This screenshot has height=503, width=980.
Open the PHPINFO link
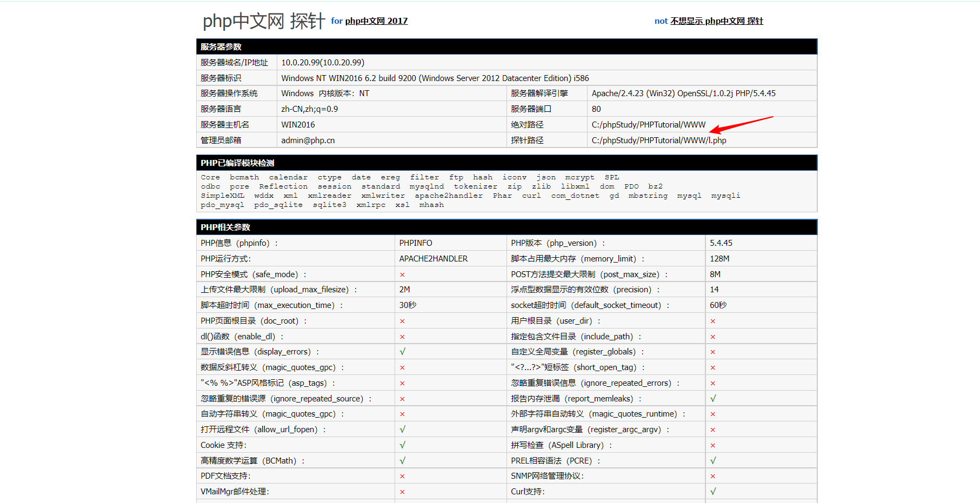coord(416,243)
